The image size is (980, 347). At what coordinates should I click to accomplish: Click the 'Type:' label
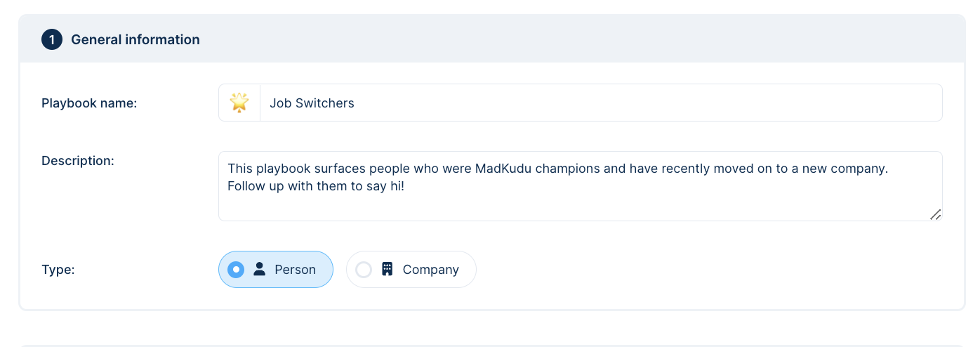[x=58, y=270]
